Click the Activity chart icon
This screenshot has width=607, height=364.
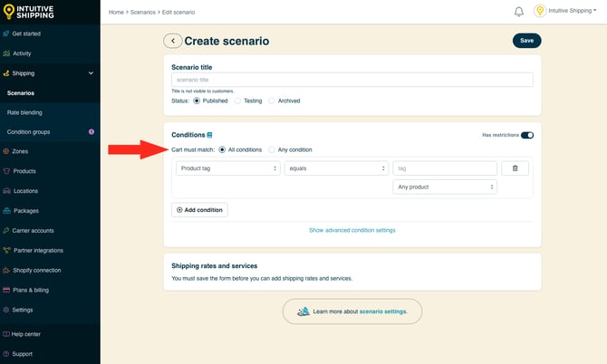pos(6,53)
